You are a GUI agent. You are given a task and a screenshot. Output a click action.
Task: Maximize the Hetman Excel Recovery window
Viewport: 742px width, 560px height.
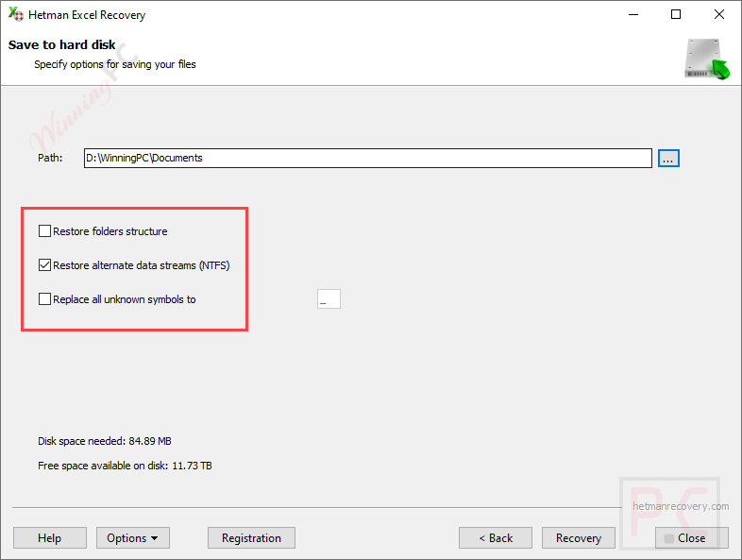pyautogui.click(x=676, y=15)
